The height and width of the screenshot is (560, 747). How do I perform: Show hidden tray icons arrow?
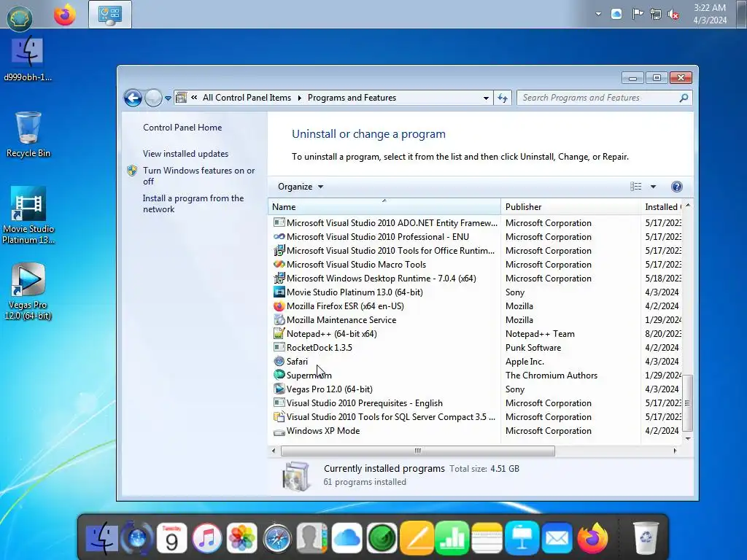point(598,15)
